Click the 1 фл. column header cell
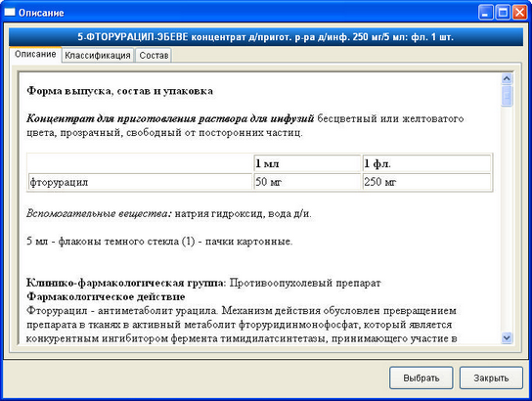The image size is (532, 401). tap(426, 164)
